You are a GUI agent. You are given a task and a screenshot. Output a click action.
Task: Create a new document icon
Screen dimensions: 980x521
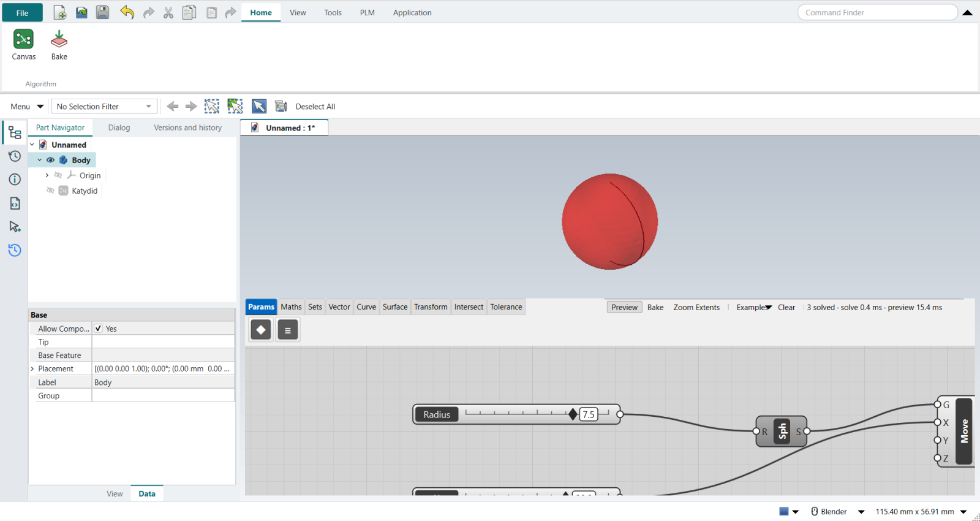(x=60, y=12)
